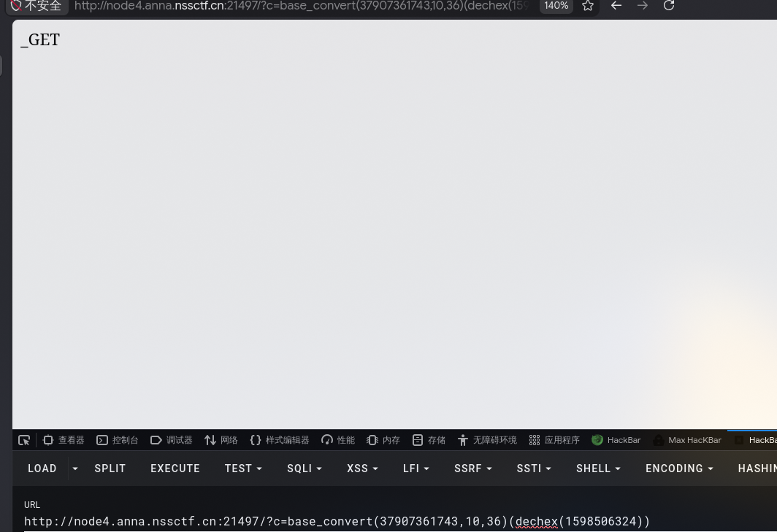The height and width of the screenshot is (532, 777).
Task: Open the XSS dropdown menu
Action: click(x=362, y=468)
